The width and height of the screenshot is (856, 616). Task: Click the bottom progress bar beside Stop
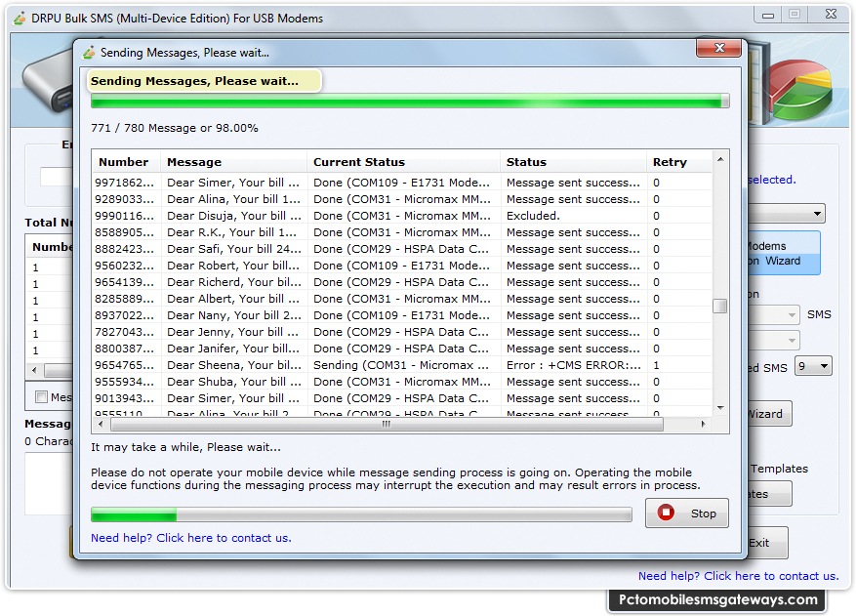361,514
